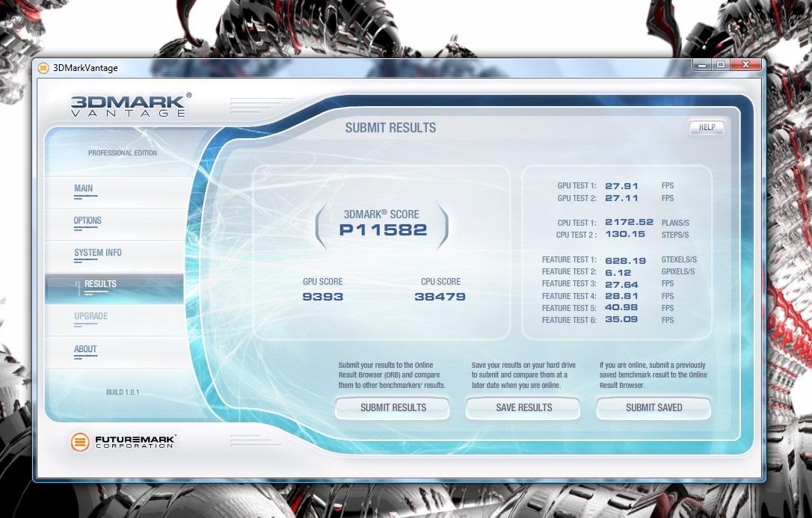
Task: Click the CPU Test 2 value 130.15
Action: [x=625, y=234]
